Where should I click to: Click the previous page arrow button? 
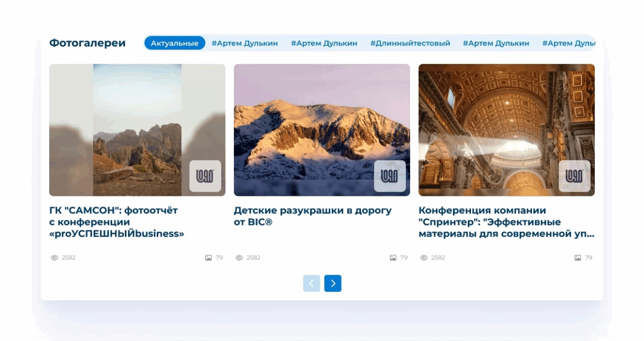point(312,283)
